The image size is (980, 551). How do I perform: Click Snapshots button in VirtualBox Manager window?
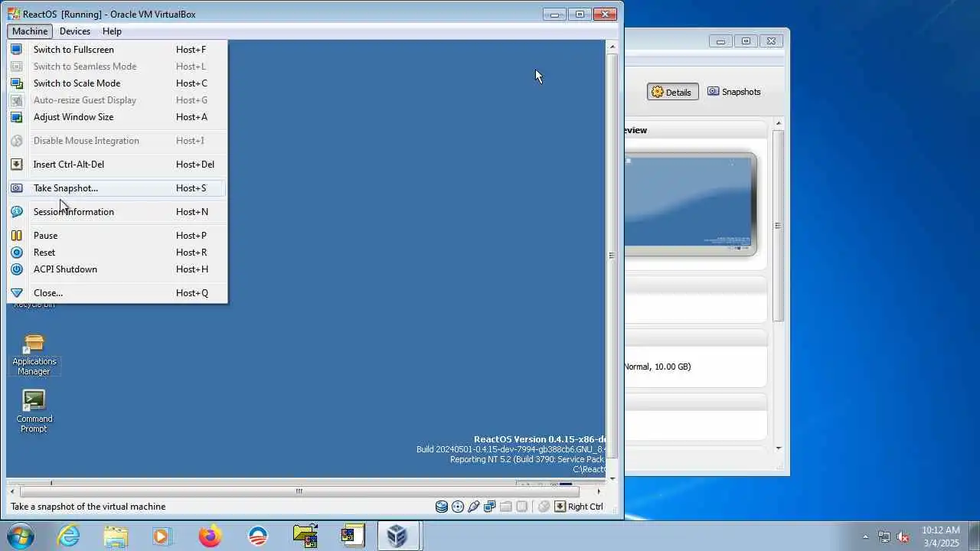[734, 92]
